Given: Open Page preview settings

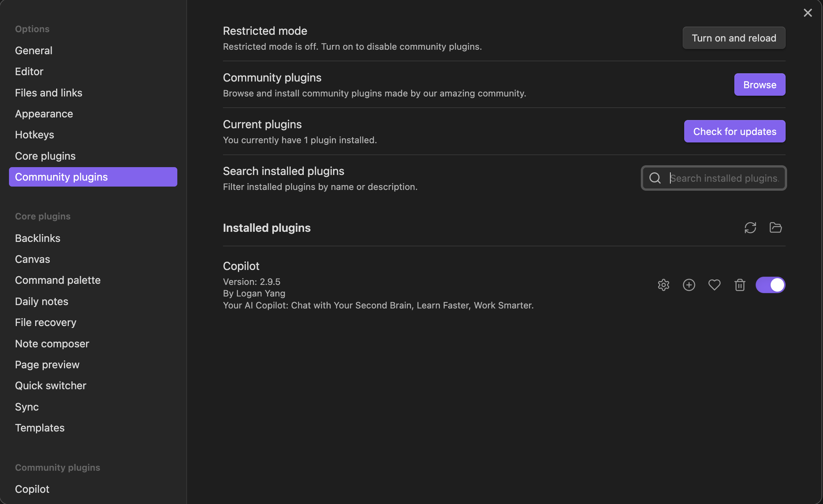Looking at the screenshot, I should 93,365.
